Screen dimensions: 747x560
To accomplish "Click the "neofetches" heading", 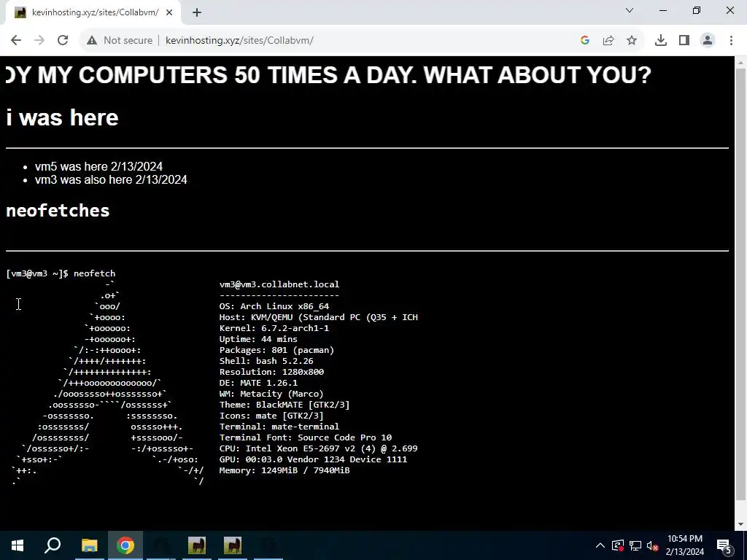I will click(x=58, y=211).
